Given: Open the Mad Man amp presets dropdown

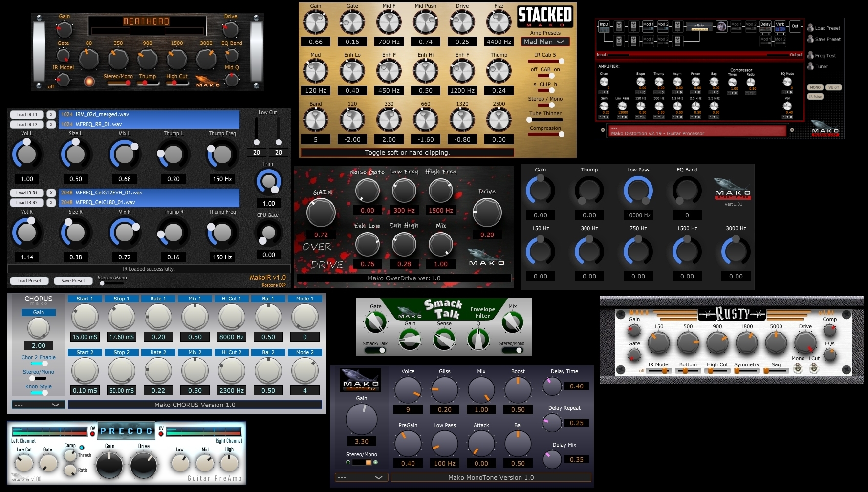Looking at the screenshot, I should point(545,42).
